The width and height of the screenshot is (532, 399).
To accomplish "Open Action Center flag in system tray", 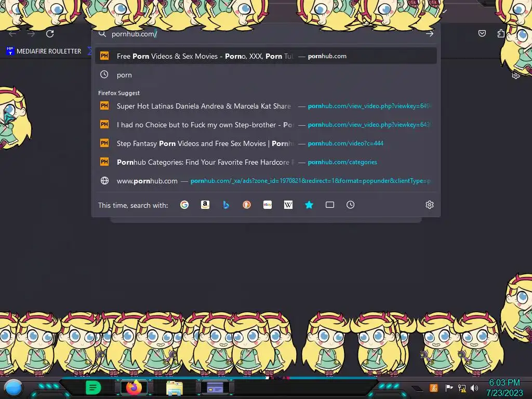I will pos(449,388).
